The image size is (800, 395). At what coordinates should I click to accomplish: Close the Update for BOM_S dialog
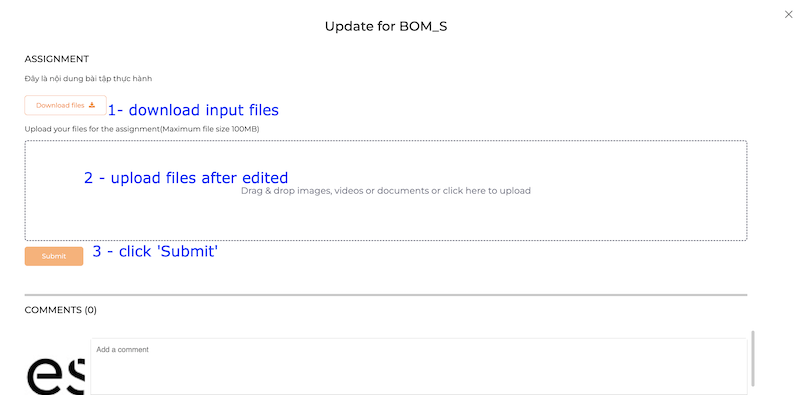788,15
